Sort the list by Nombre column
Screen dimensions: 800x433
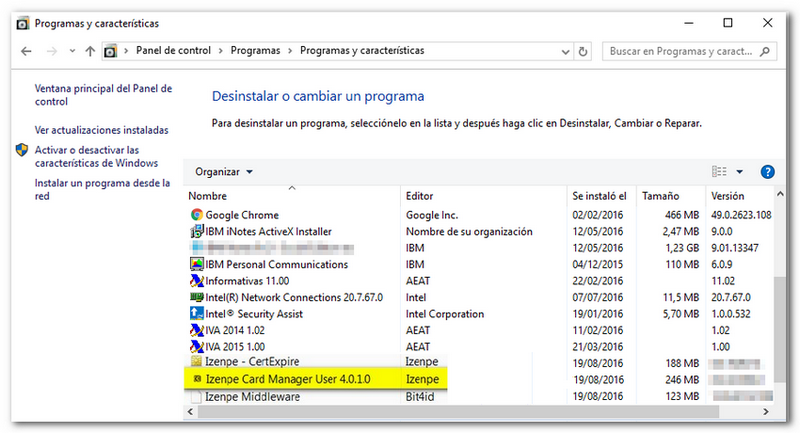208,196
